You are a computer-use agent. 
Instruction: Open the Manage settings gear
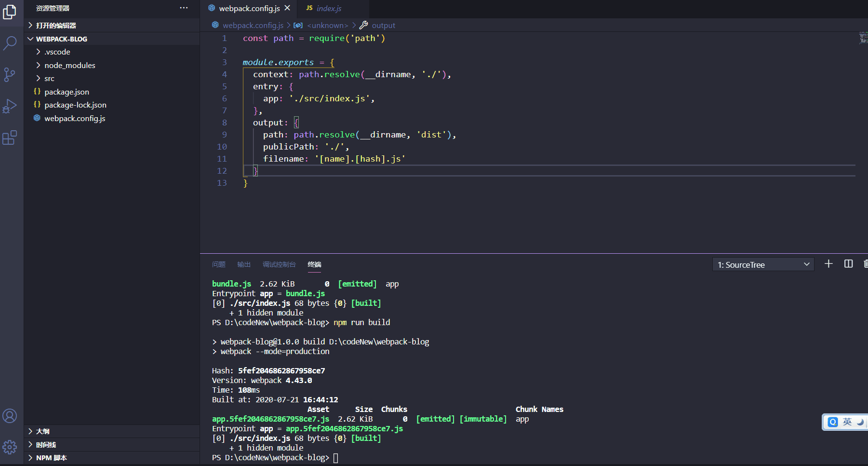pyautogui.click(x=10, y=447)
